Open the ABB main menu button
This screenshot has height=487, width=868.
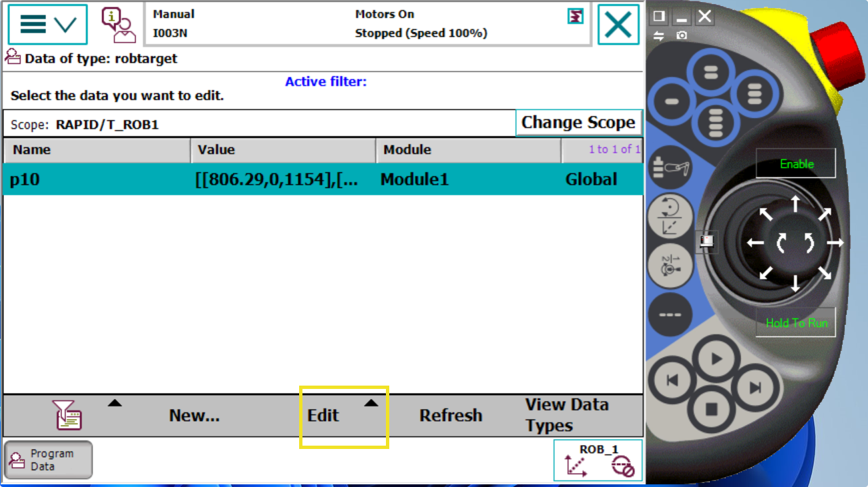click(47, 25)
